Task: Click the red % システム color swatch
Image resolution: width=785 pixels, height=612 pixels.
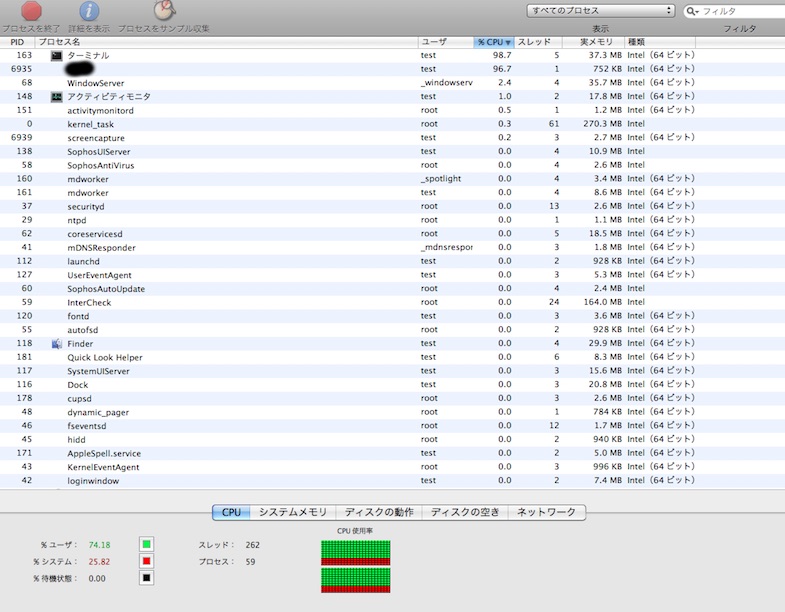Action: point(146,561)
